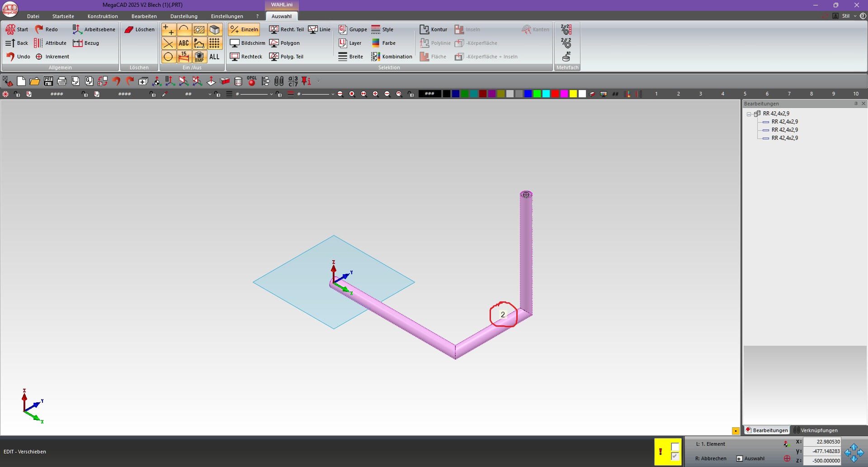Click the paperclip icon in the toolbar
868x467 pixels.
[279, 81]
